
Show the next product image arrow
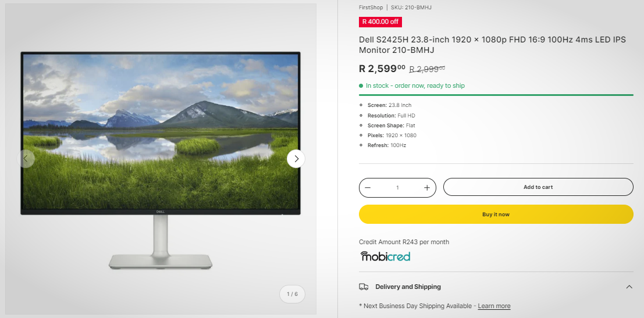click(296, 159)
